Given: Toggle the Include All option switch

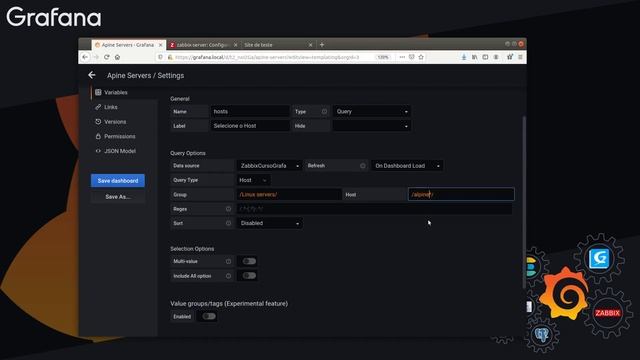Looking at the screenshot, I should point(249,276).
